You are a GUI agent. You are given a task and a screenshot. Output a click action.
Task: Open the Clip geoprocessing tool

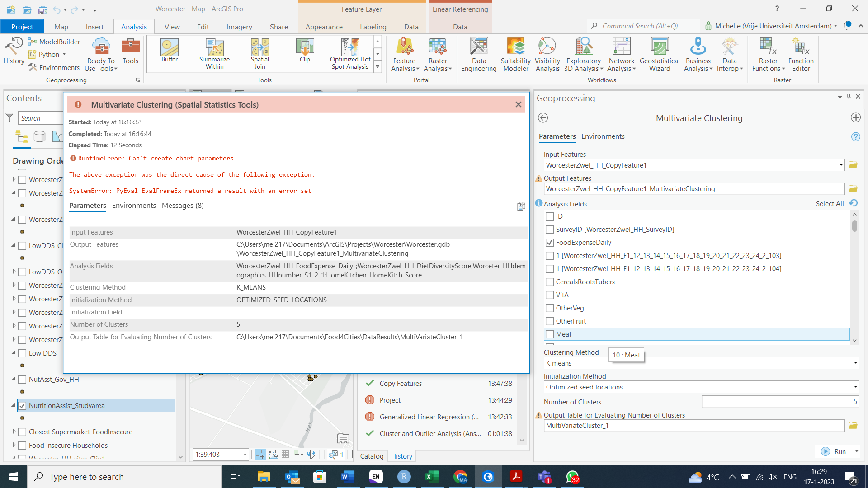pyautogui.click(x=305, y=51)
